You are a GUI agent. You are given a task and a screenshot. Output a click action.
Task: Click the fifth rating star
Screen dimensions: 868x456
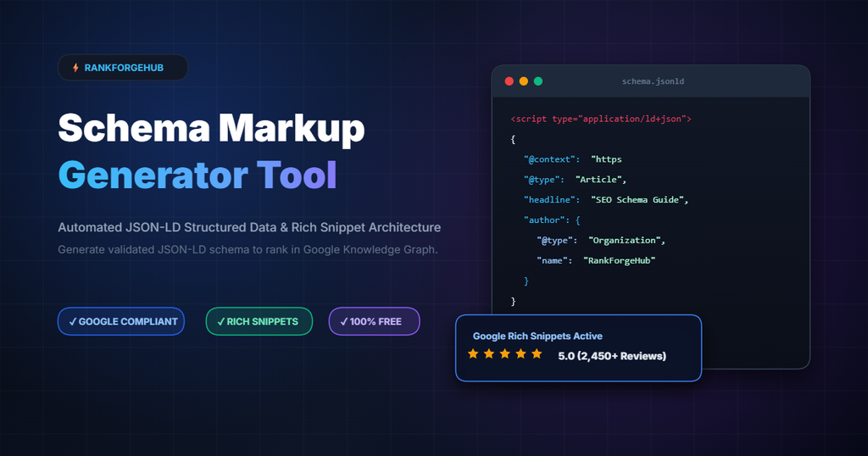click(x=537, y=353)
